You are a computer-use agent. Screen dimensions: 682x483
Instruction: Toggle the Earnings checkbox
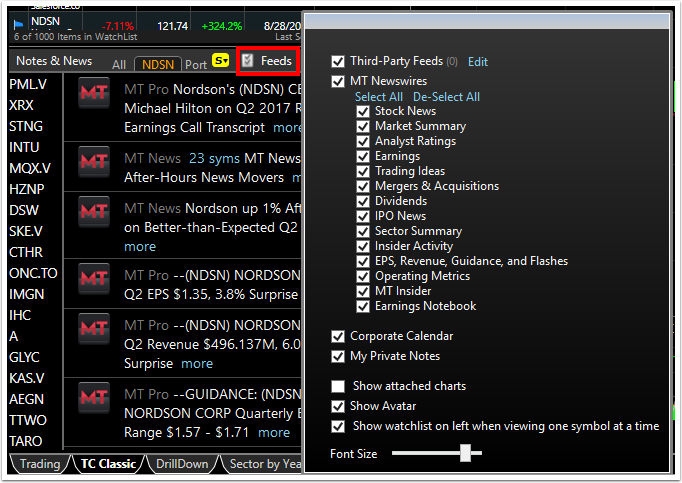(363, 157)
